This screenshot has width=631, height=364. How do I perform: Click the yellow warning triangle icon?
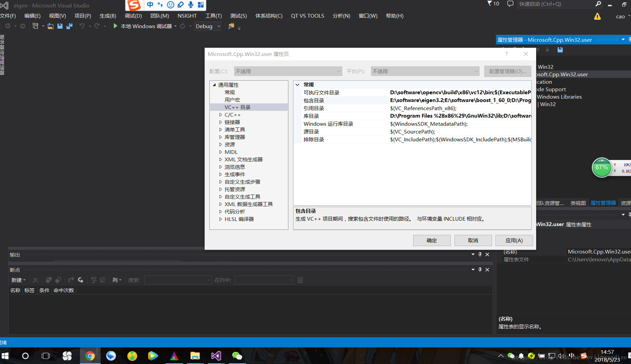click(597, 16)
